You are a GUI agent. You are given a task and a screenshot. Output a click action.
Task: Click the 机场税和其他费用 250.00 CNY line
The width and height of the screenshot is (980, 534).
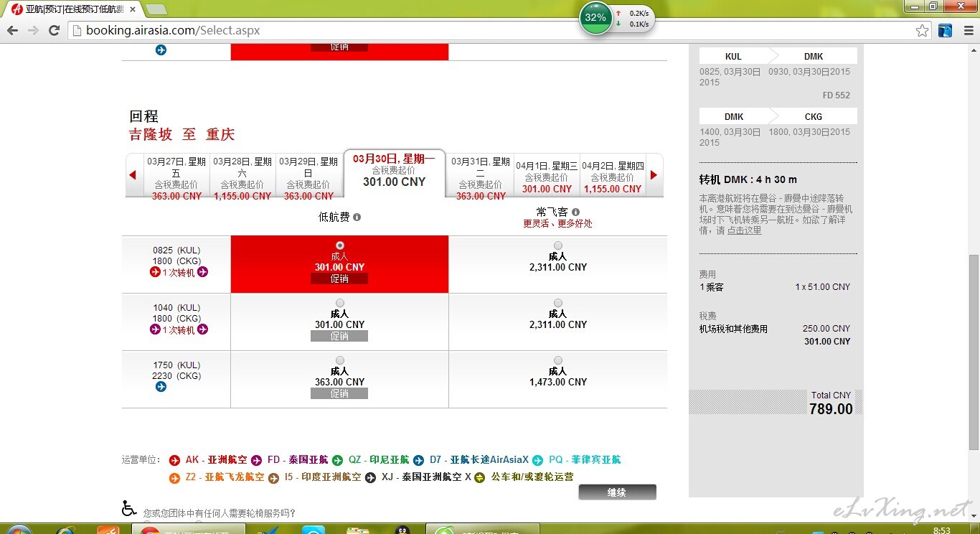pos(775,329)
